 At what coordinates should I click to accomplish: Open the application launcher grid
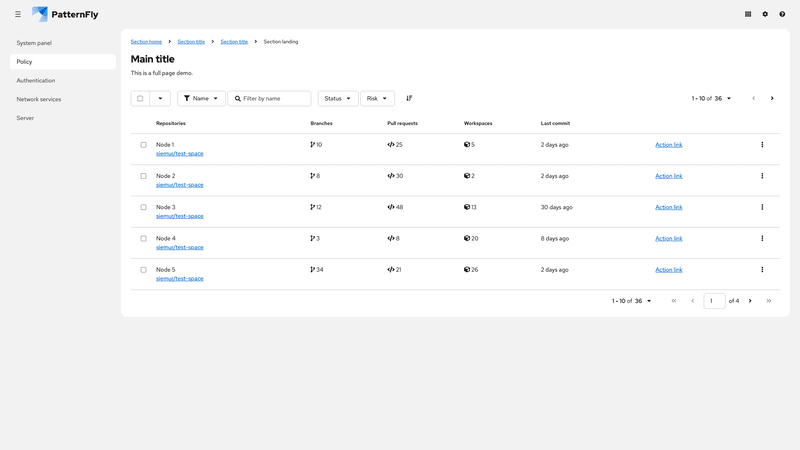point(748,14)
